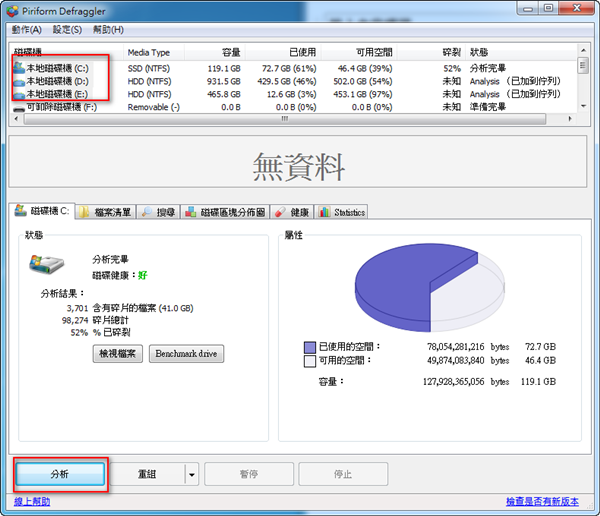This screenshot has width=600, height=516.
Task: Click the 停止 button
Action: click(343, 474)
